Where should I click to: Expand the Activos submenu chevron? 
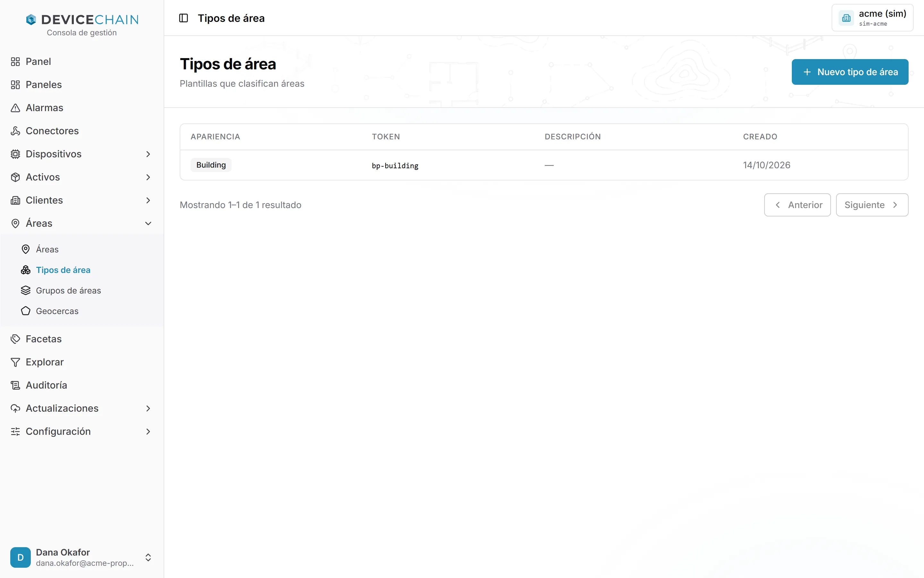tap(148, 177)
